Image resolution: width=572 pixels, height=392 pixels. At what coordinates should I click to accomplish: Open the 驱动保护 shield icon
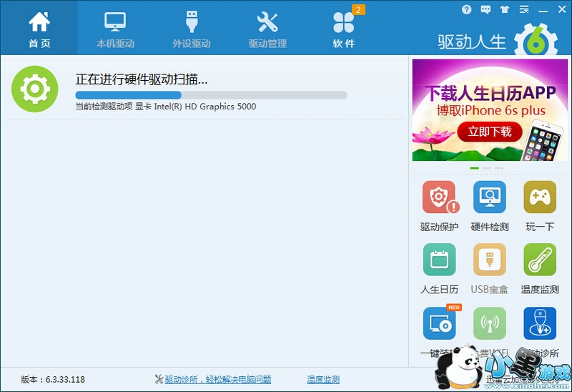tap(439, 197)
